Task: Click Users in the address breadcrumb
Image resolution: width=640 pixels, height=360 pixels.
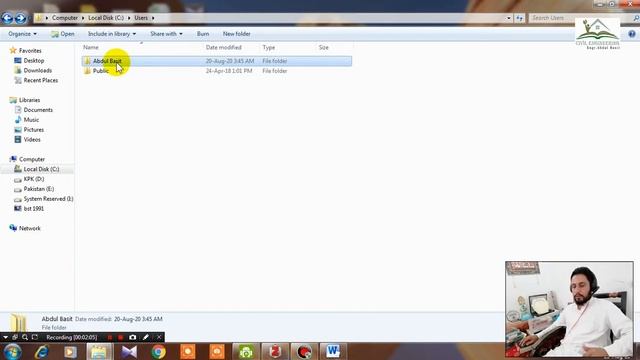Action: pos(141,18)
